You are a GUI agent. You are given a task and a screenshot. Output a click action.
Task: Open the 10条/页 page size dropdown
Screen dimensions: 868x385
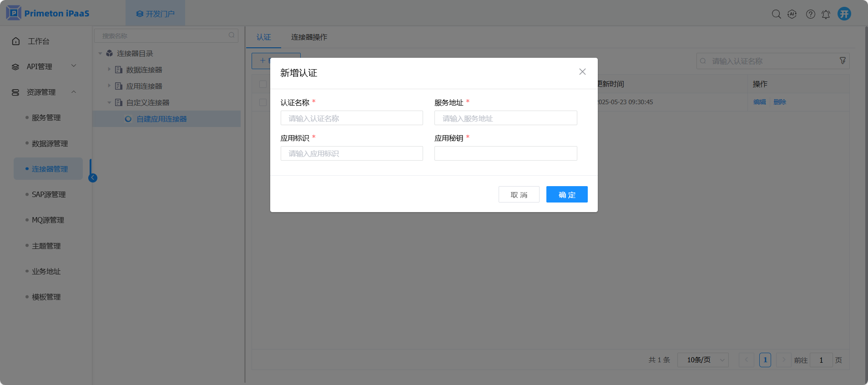703,360
